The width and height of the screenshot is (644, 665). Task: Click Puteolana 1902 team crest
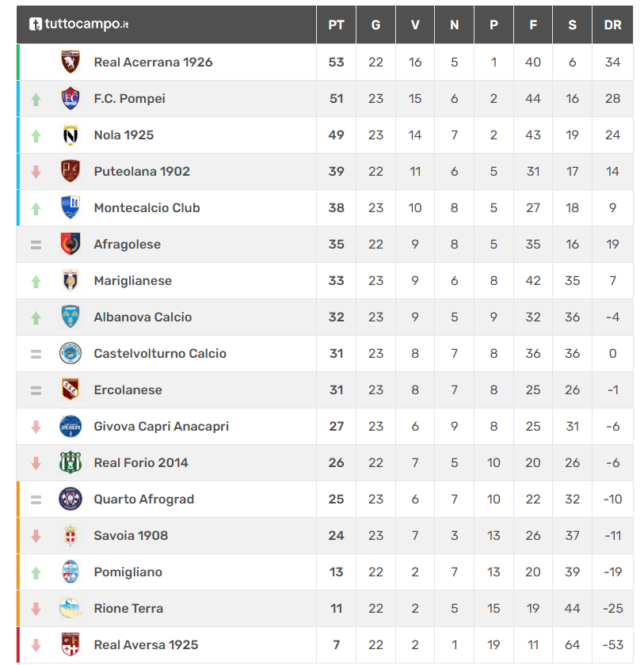(x=70, y=171)
